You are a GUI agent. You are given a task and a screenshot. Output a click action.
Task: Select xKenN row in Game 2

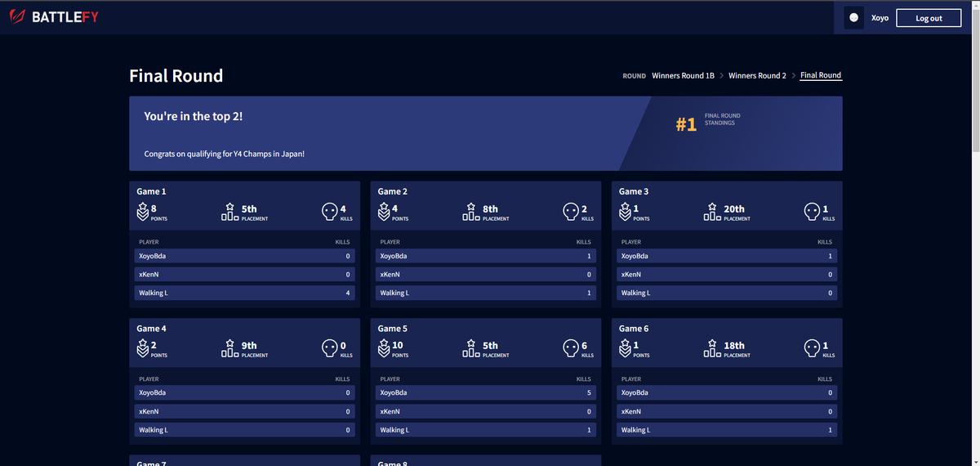486,275
